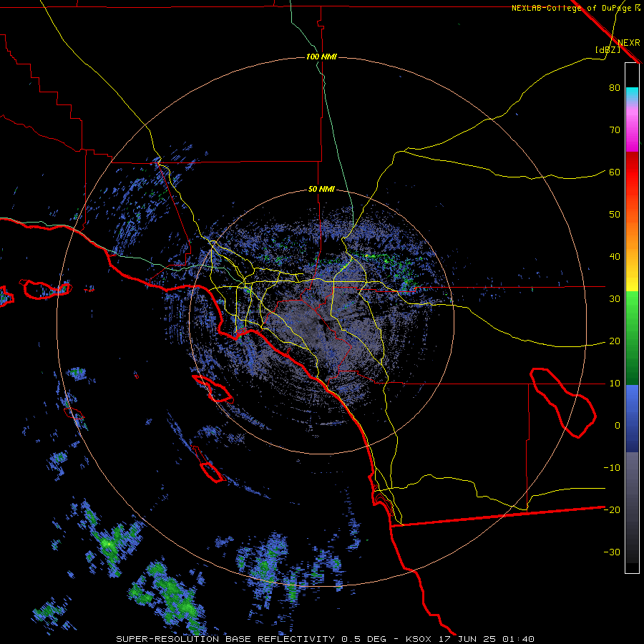Click the NEXLAB-College of DuPage credit text

pyautogui.click(x=572, y=8)
